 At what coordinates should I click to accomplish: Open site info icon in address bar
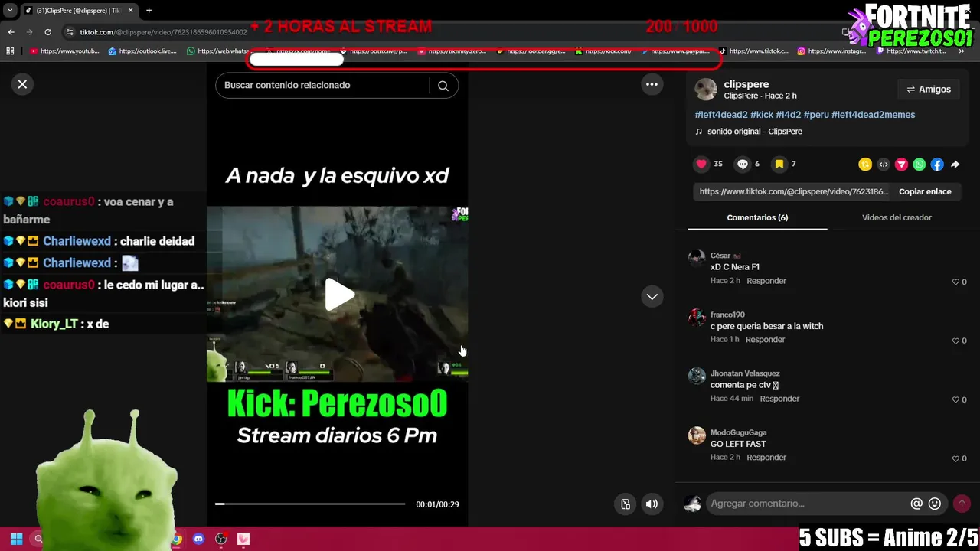(x=70, y=32)
